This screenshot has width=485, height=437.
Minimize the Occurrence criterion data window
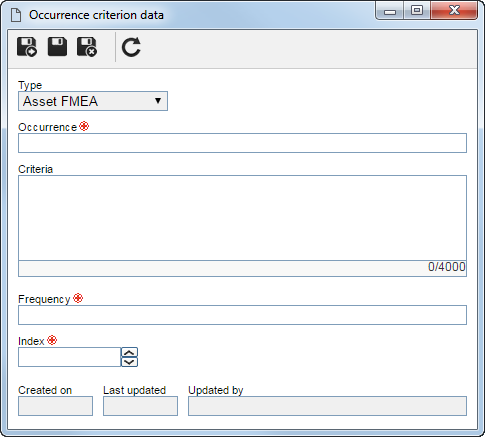390,10
